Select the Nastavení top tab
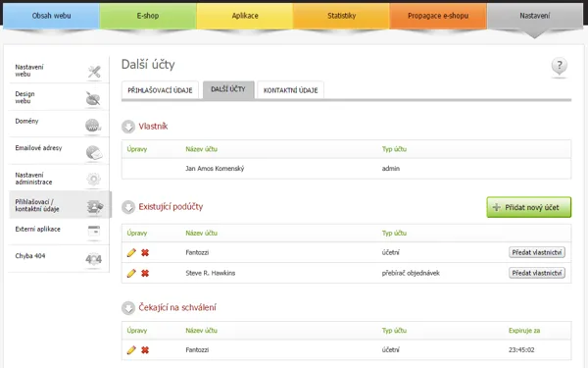 pyautogui.click(x=535, y=16)
